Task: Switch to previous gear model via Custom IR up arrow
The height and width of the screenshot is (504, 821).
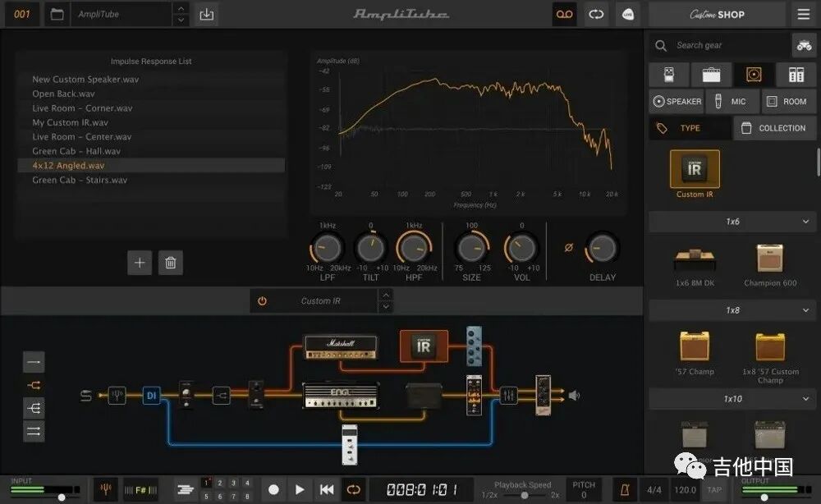Action: [x=386, y=296]
